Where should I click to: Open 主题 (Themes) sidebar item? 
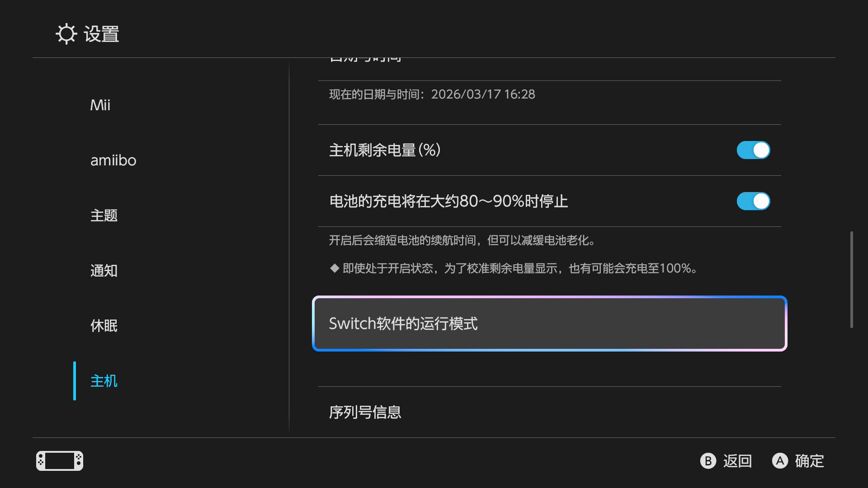pos(104,216)
